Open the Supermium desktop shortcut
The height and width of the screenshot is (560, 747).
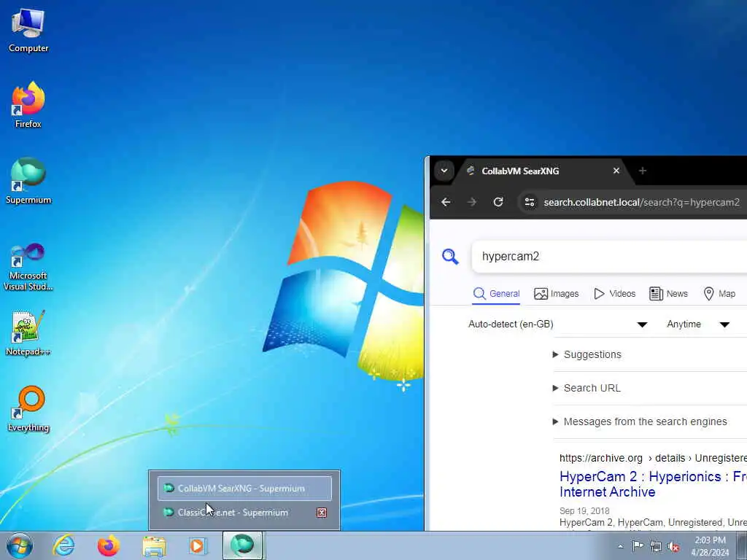[x=28, y=181]
